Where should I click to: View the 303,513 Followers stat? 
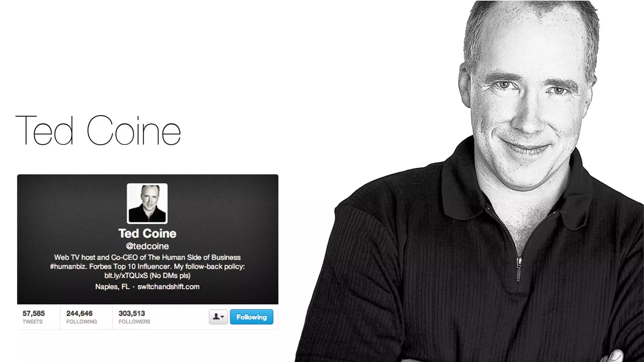click(134, 317)
